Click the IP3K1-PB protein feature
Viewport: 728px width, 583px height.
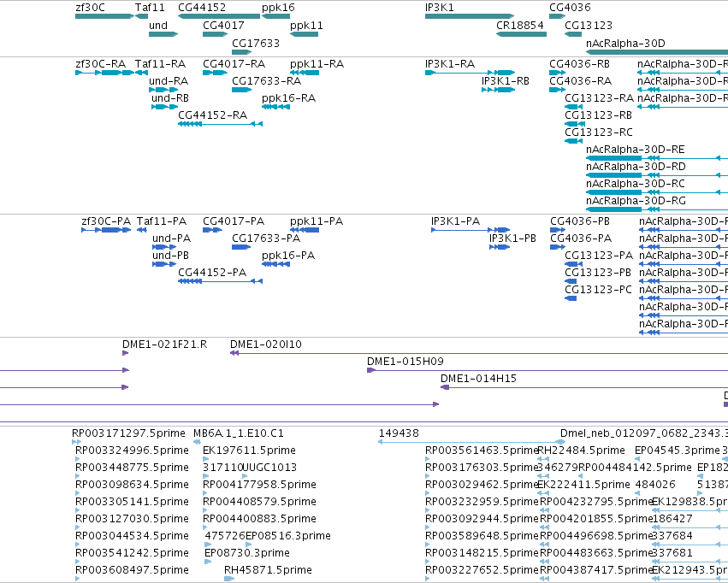pyautogui.click(x=500, y=247)
